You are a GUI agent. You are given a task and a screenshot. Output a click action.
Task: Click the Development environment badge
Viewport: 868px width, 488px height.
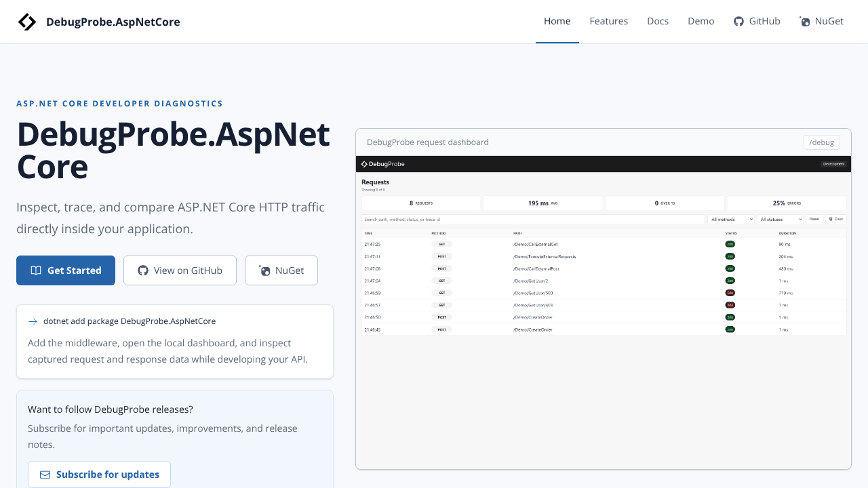(833, 164)
